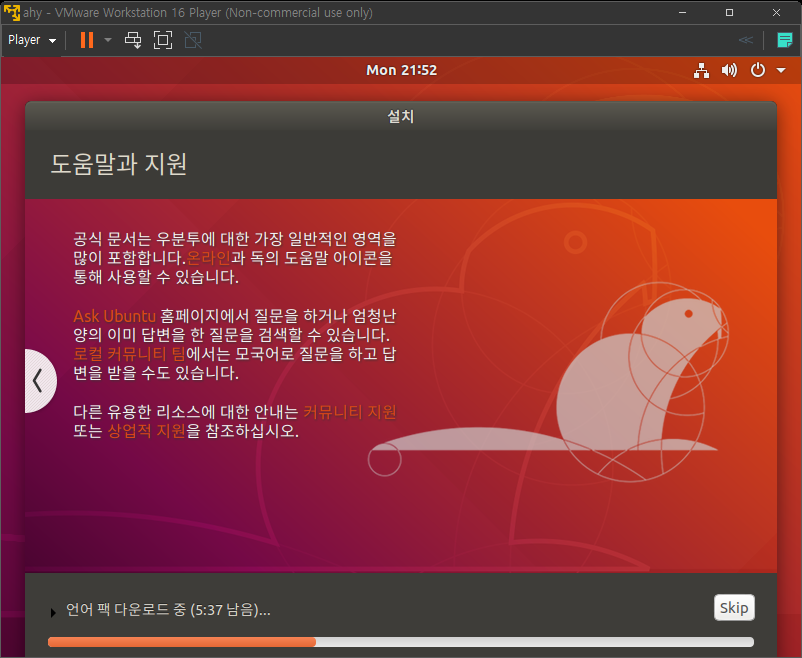Screen dimensions: 802x658
Task: Open the Ubuntu network status icon
Action: [x=701, y=70]
